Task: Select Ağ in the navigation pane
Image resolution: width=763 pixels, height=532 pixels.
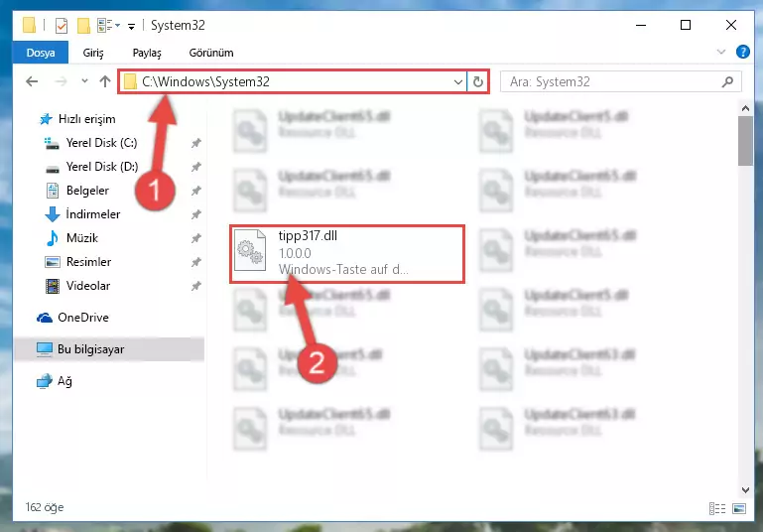Action: 64,380
